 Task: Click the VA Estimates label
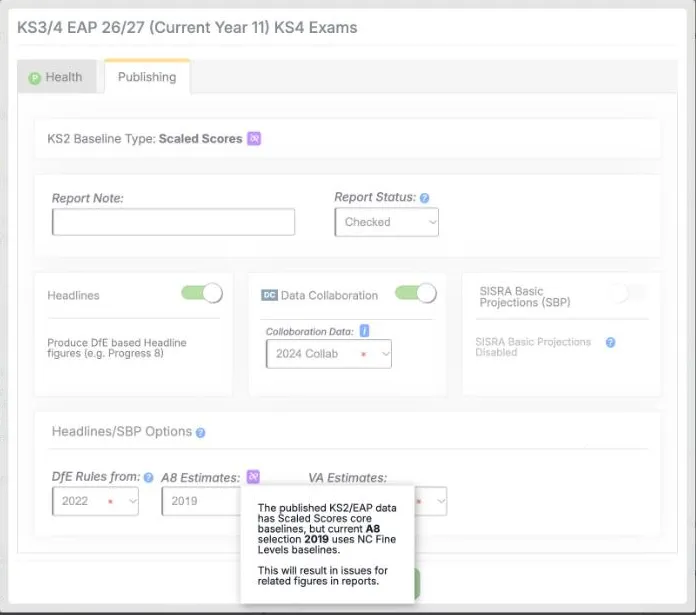pyautogui.click(x=348, y=477)
